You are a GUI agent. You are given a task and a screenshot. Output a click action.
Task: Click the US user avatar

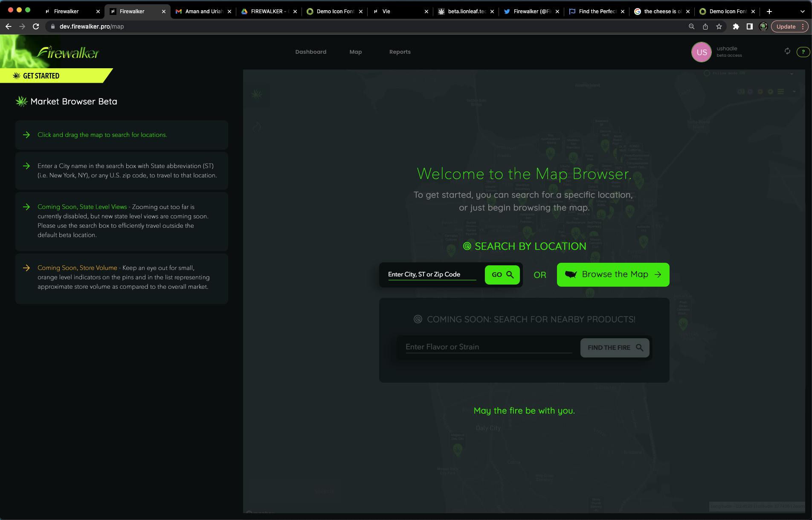tap(702, 52)
